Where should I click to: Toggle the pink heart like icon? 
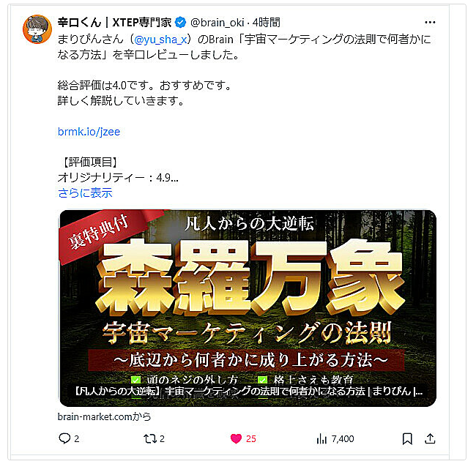click(236, 438)
